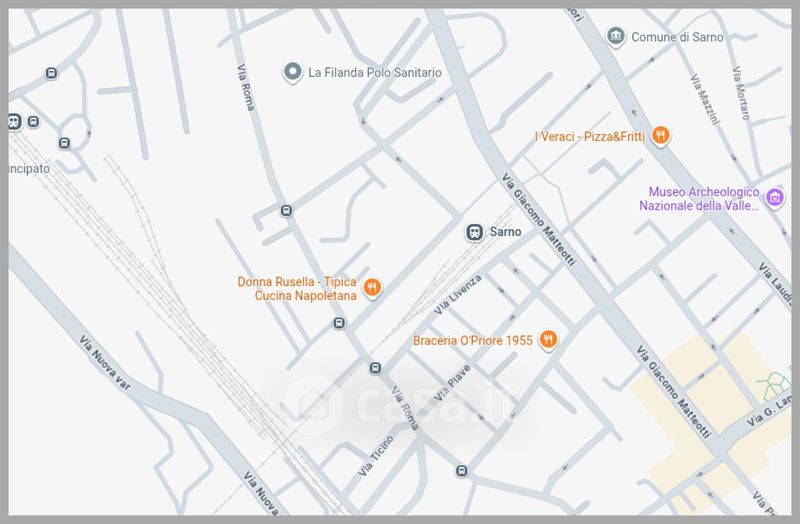800x524 pixels.
Task: Open the Museo Archeologico Nazionale museum icon
Action: click(x=774, y=198)
